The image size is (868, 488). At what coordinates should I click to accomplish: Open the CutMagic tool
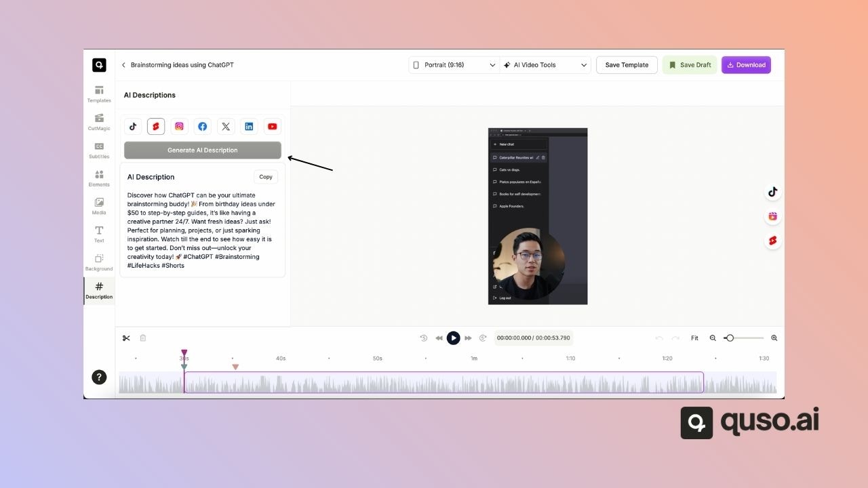pyautogui.click(x=99, y=122)
